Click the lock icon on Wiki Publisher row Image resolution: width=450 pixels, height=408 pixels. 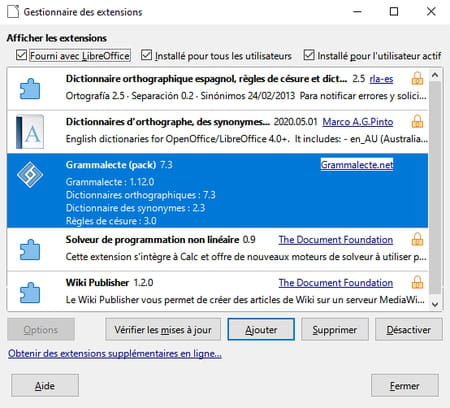[417, 282]
